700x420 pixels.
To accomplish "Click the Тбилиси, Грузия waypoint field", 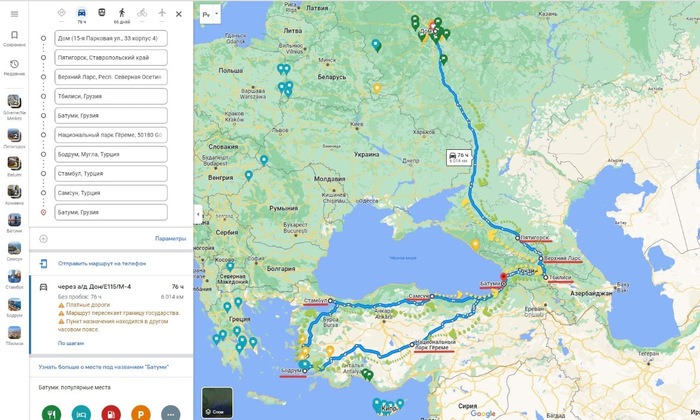I will [111, 96].
